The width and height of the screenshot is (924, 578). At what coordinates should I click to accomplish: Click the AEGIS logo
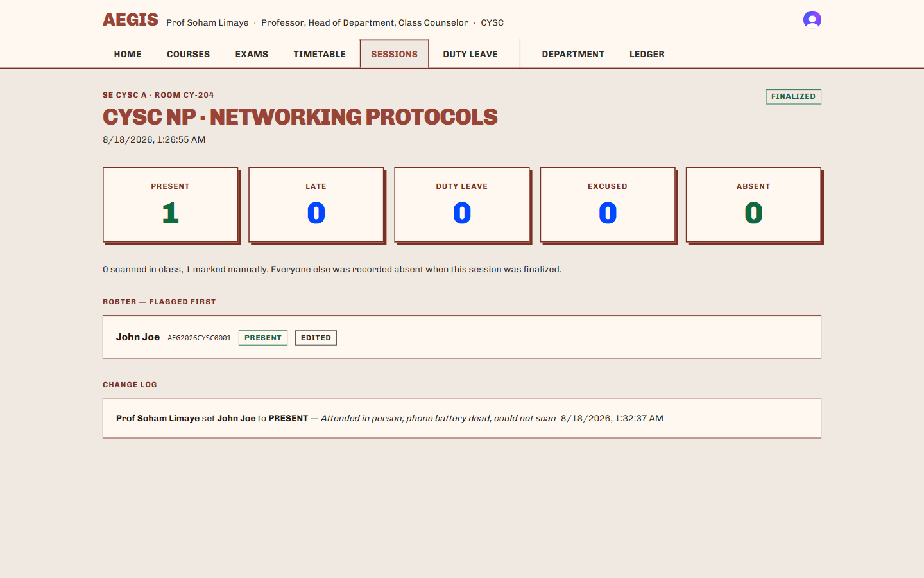point(130,20)
